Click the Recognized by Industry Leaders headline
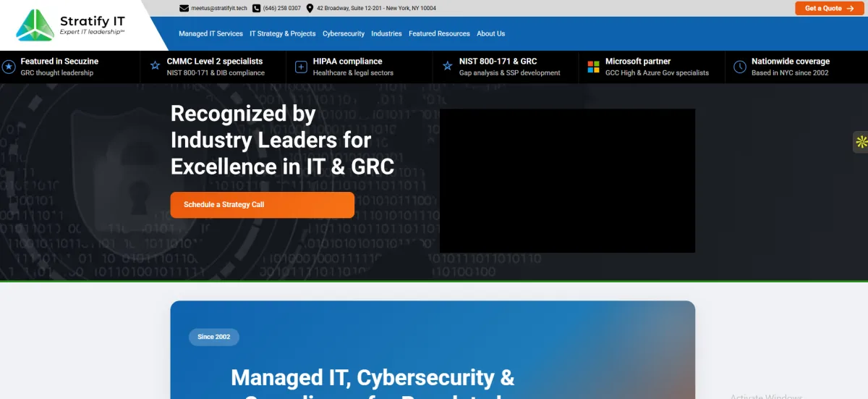 tap(282, 140)
